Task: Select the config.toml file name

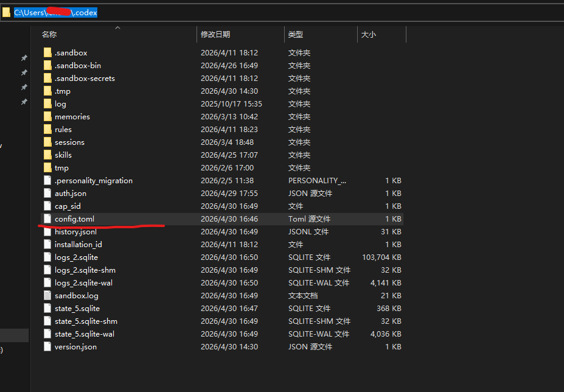Action: coord(74,219)
